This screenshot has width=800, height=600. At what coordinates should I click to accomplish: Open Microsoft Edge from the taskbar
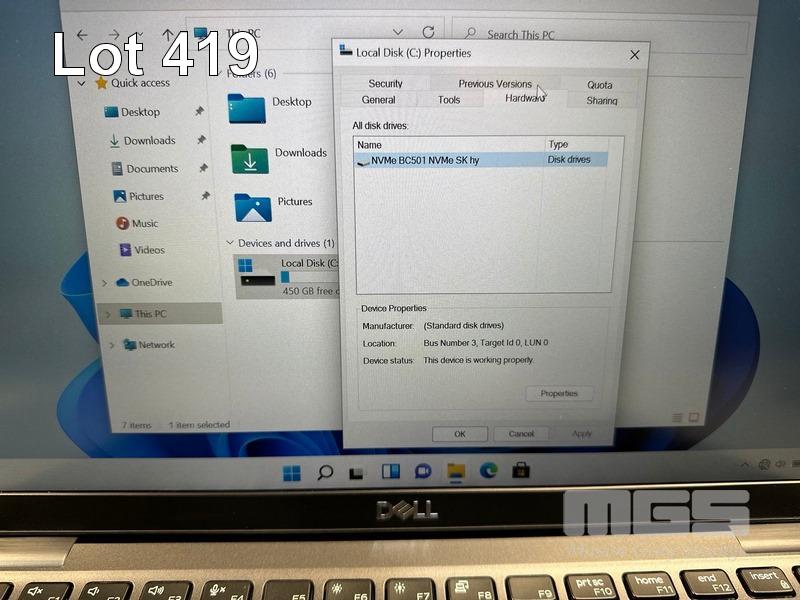coord(488,470)
